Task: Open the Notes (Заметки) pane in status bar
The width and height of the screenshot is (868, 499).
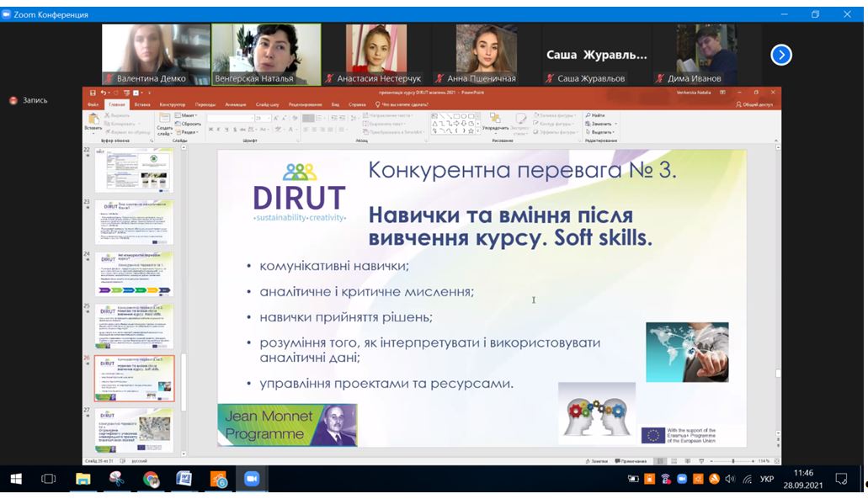Action: pyautogui.click(x=597, y=461)
